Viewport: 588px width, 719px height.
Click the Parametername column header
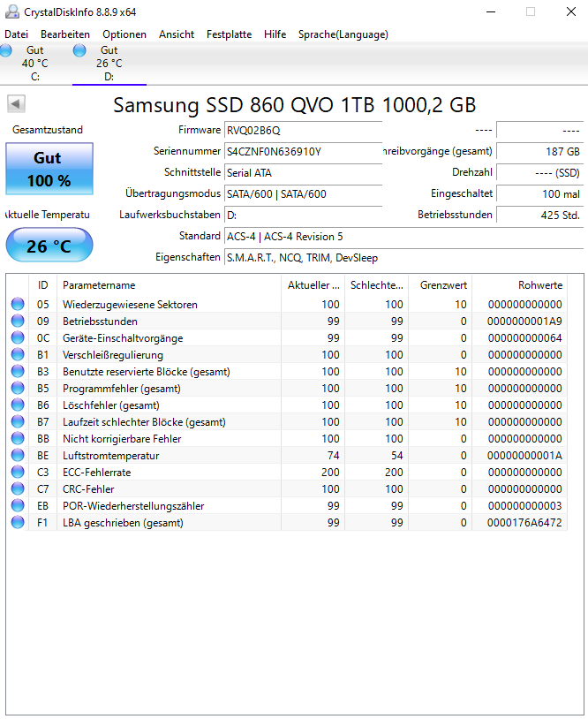click(169, 284)
